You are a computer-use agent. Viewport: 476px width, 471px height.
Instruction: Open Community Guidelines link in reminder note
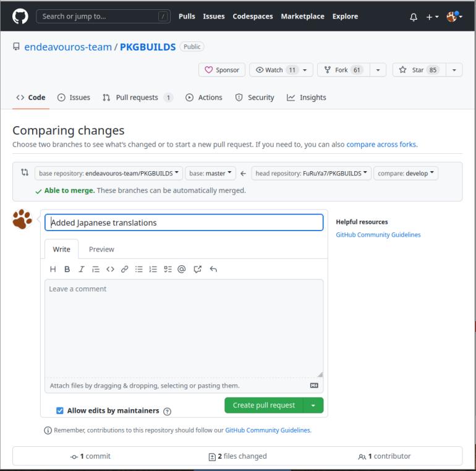click(268, 430)
